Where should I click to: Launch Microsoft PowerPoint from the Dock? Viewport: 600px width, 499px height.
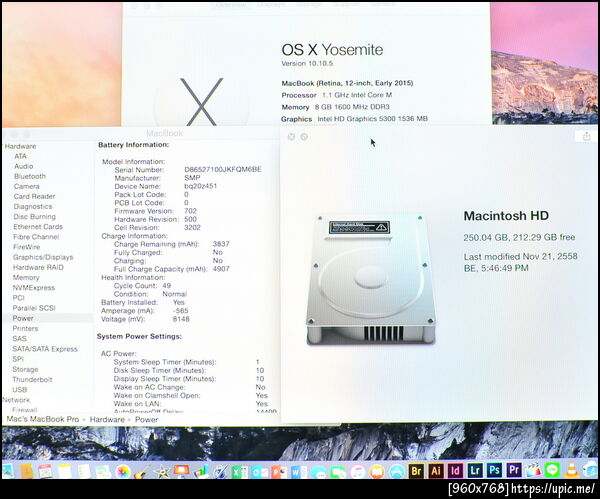(279, 471)
